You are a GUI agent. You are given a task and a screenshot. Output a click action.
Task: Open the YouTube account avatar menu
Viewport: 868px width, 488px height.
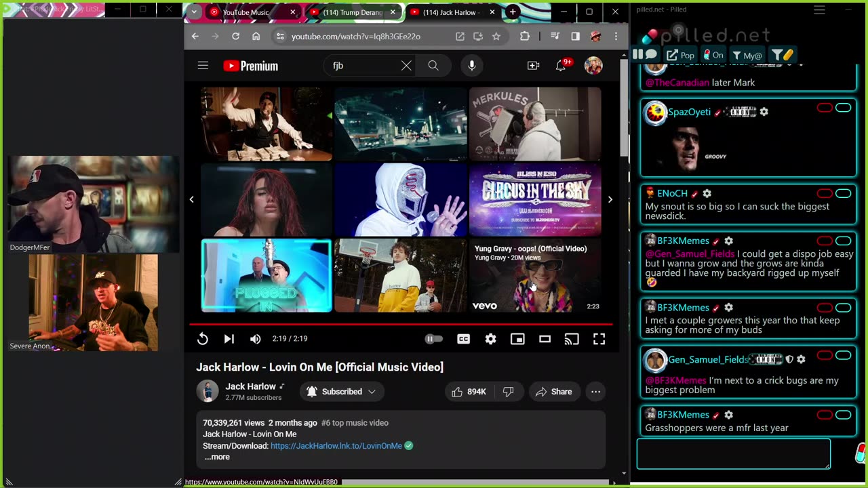coord(593,66)
